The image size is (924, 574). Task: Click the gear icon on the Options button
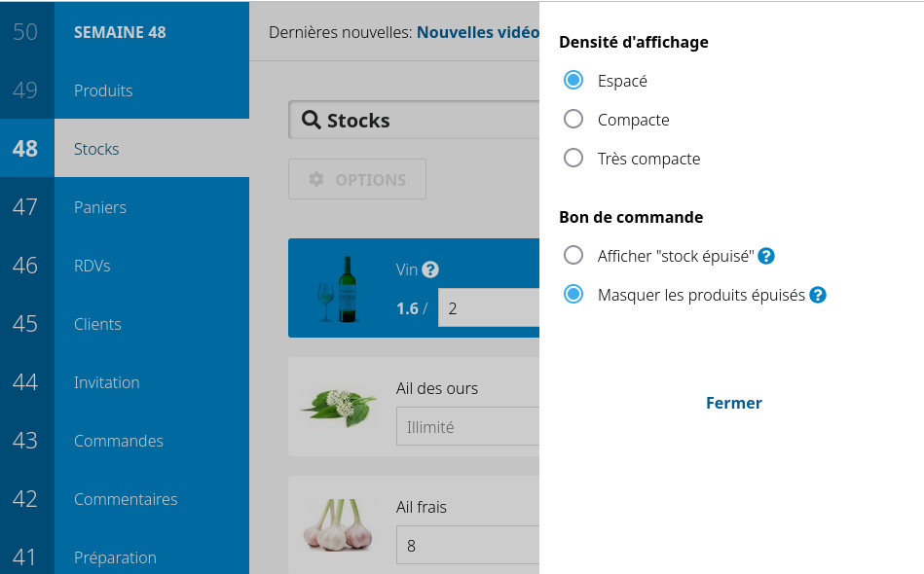point(316,180)
